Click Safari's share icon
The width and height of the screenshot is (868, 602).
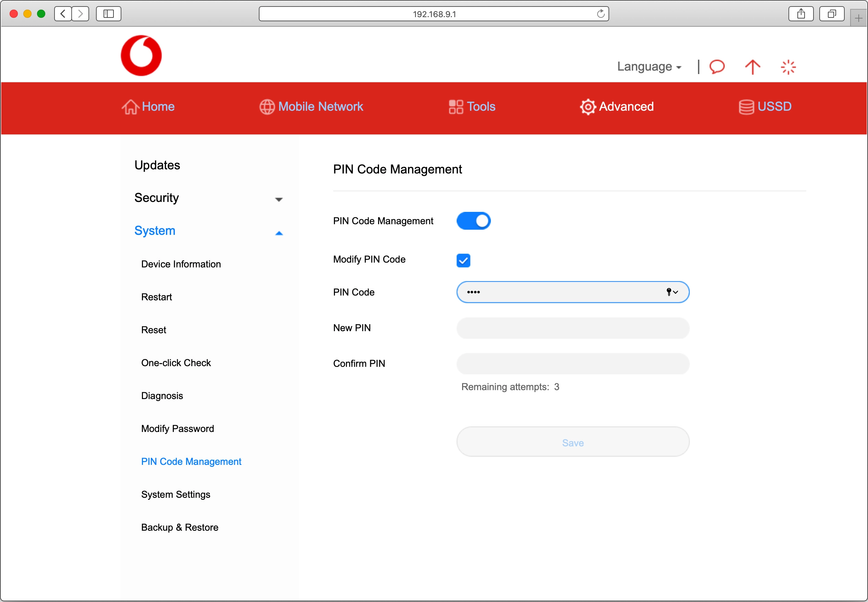(801, 14)
